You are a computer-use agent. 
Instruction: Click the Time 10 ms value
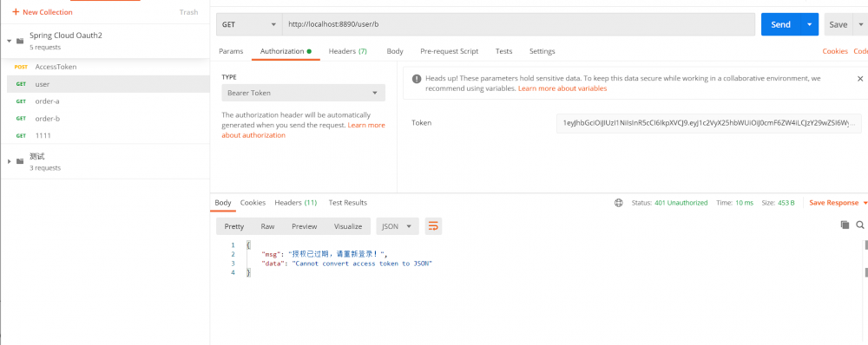(x=744, y=203)
